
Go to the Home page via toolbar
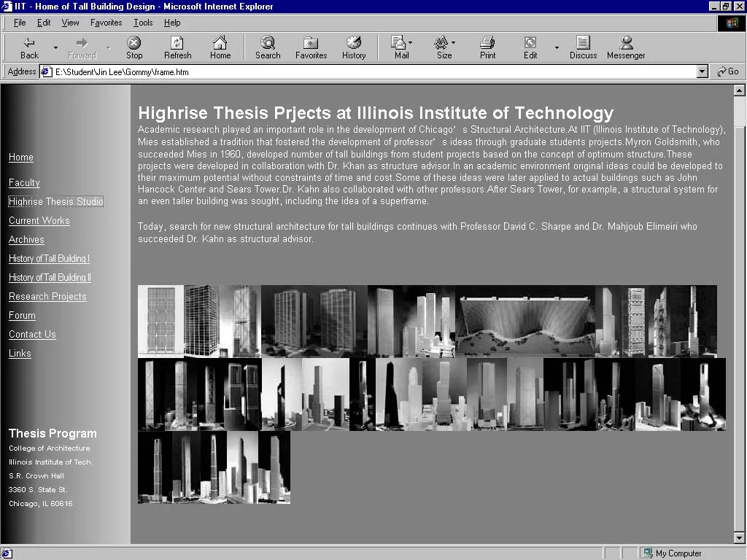click(x=220, y=47)
